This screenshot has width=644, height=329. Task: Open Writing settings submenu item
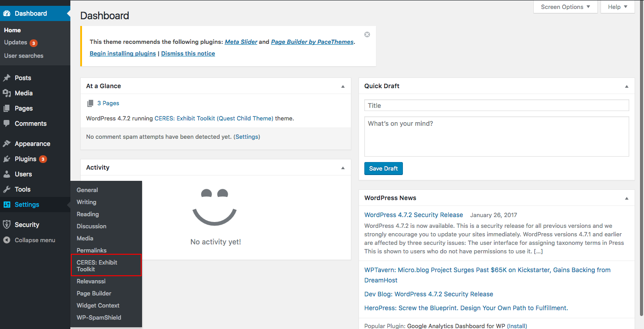point(86,202)
